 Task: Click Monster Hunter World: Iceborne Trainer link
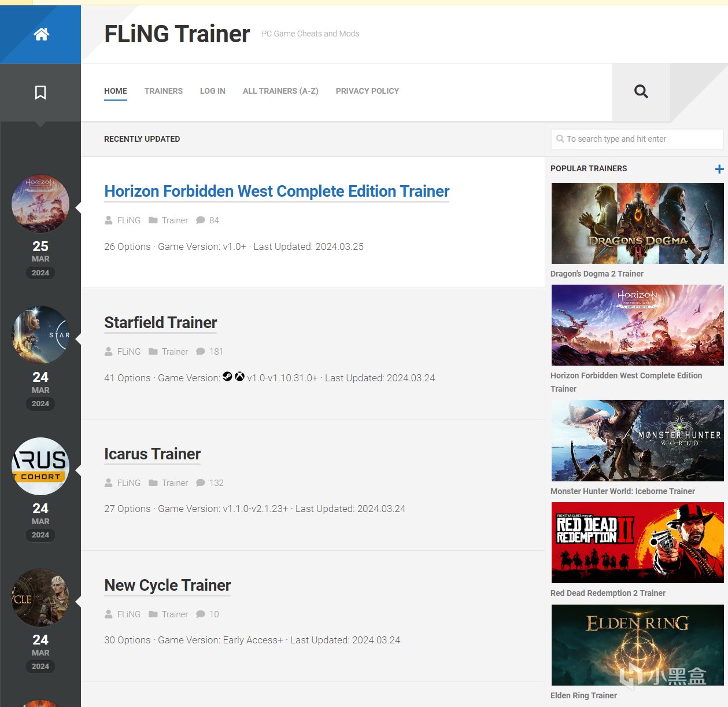623,491
